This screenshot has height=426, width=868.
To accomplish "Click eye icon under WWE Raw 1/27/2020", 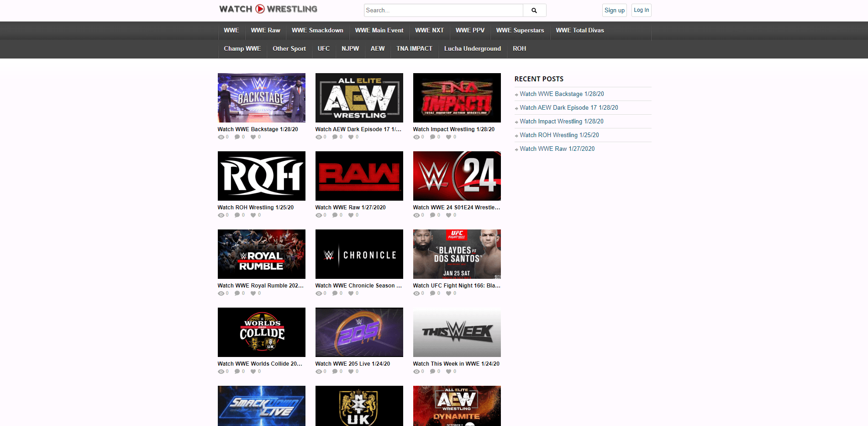I will coord(319,215).
